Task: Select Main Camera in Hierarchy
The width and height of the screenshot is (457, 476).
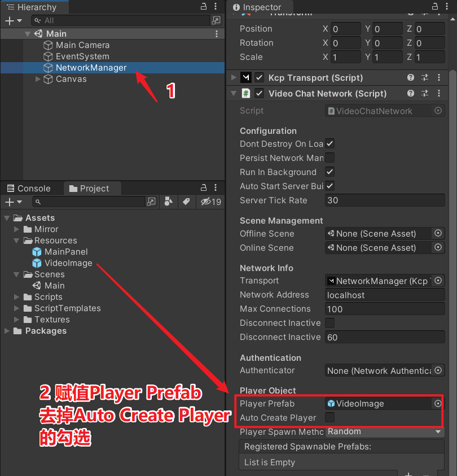Action: tap(82, 45)
